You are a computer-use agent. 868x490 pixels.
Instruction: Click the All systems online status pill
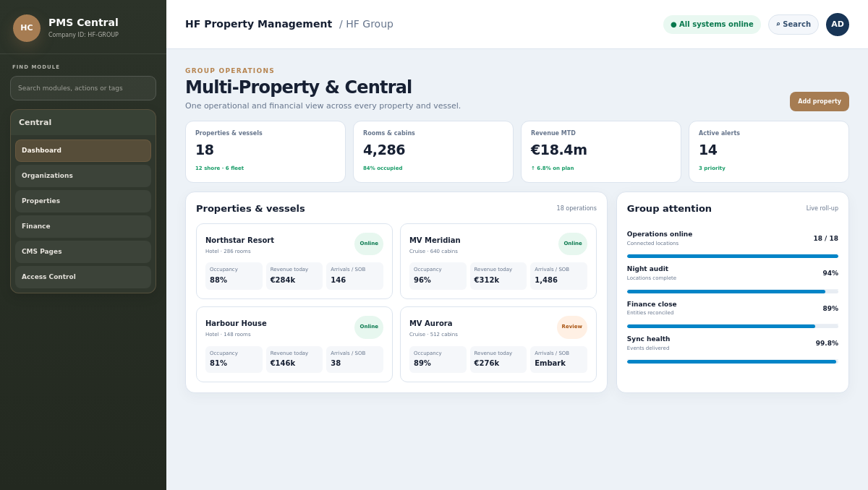tap(712, 25)
